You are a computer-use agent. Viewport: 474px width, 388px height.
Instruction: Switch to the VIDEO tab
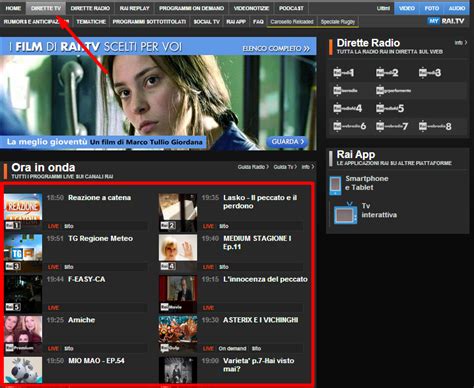coord(407,8)
